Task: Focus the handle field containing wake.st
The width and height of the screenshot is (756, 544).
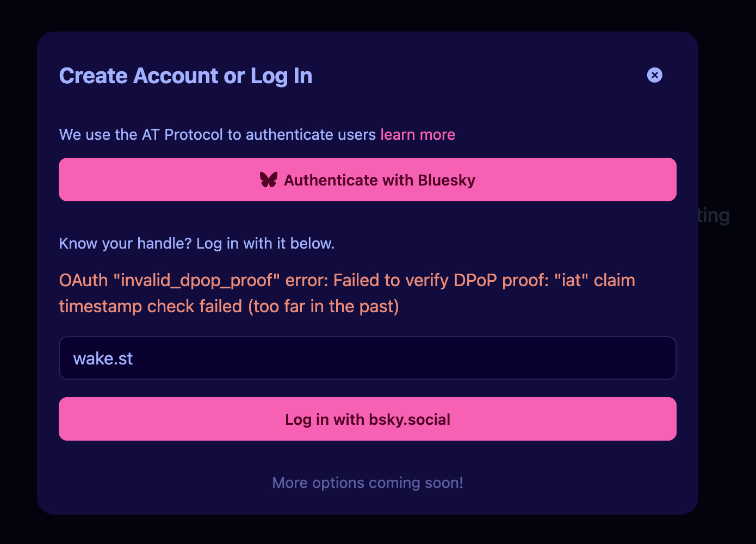Action: pos(367,358)
